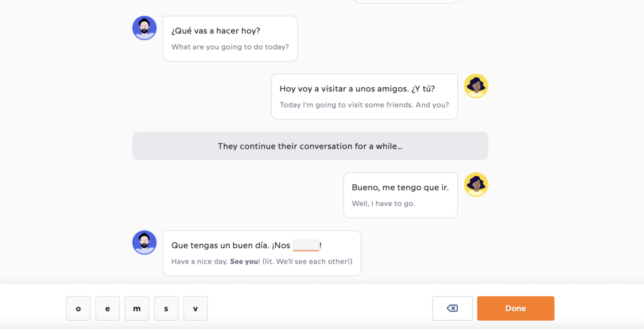Viewport: 644px width, 329px height.
Task: Click the translation "What are you going to do today?"
Action: [x=230, y=47]
